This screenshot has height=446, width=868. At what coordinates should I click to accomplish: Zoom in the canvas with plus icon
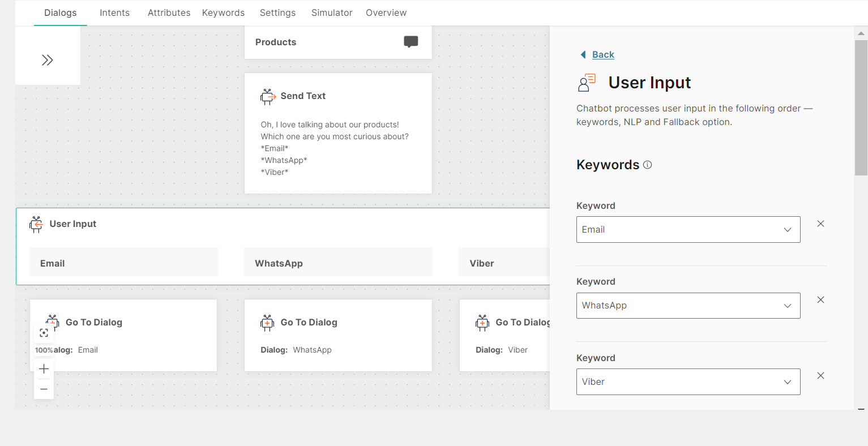click(44, 369)
